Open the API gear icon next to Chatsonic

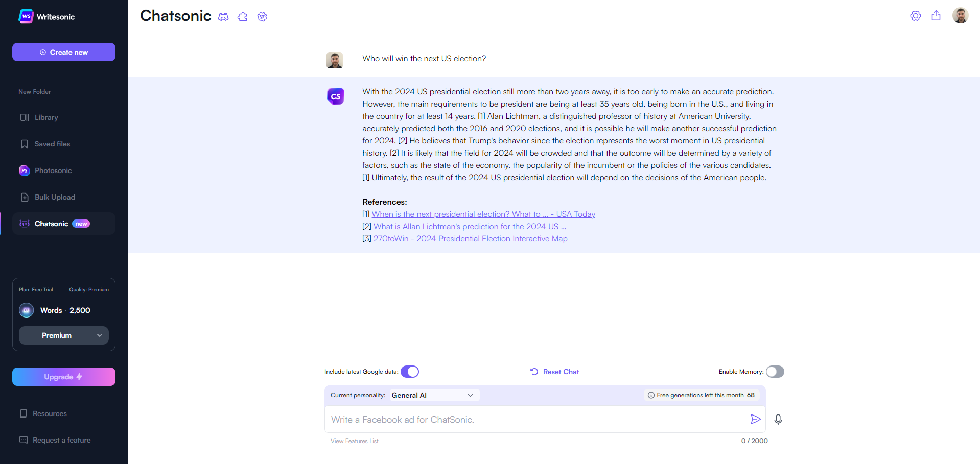point(262,17)
